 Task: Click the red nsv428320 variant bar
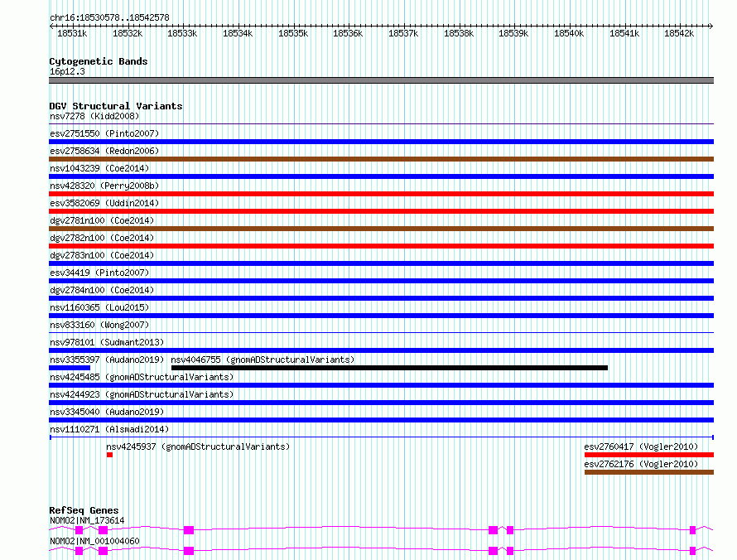click(x=381, y=194)
